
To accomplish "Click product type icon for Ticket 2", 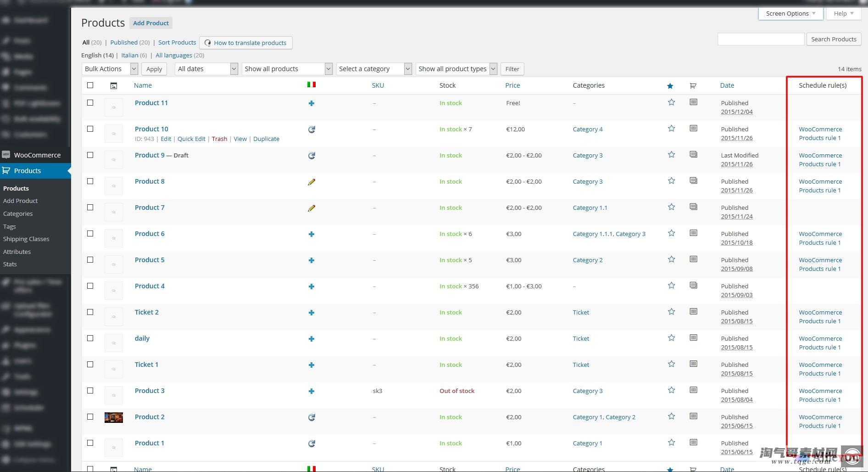I will click(694, 311).
